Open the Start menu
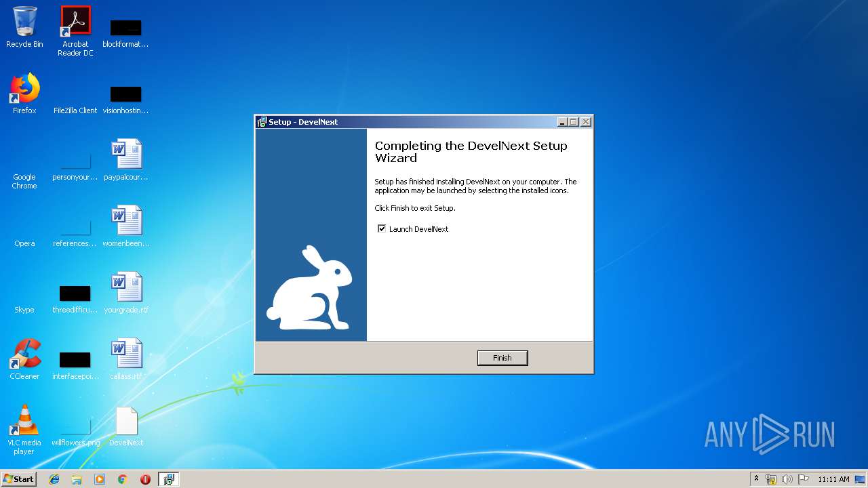 [x=18, y=479]
